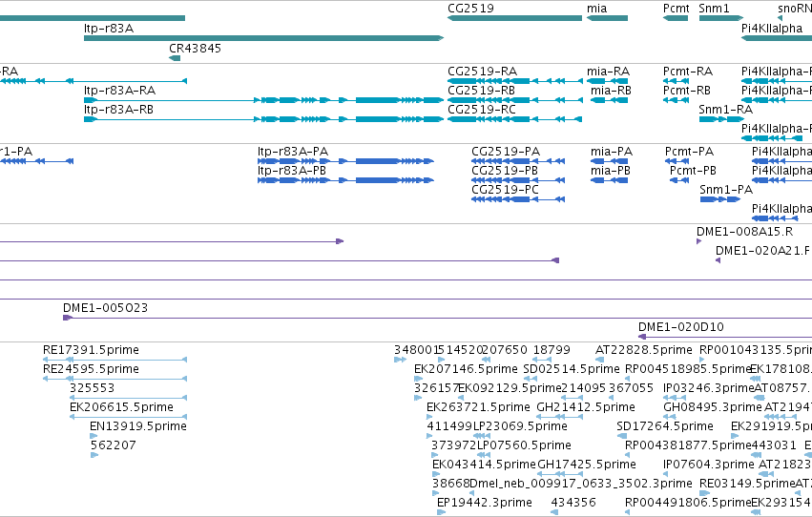This screenshot has width=812, height=517.
Task: Select the Pcmt gene arrow
Action: click(676, 18)
